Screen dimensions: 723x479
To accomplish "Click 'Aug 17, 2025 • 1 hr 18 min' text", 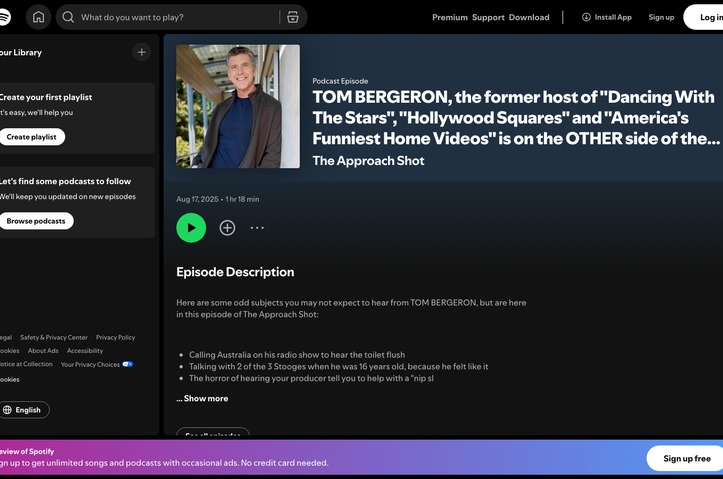I will tap(218, 199).
